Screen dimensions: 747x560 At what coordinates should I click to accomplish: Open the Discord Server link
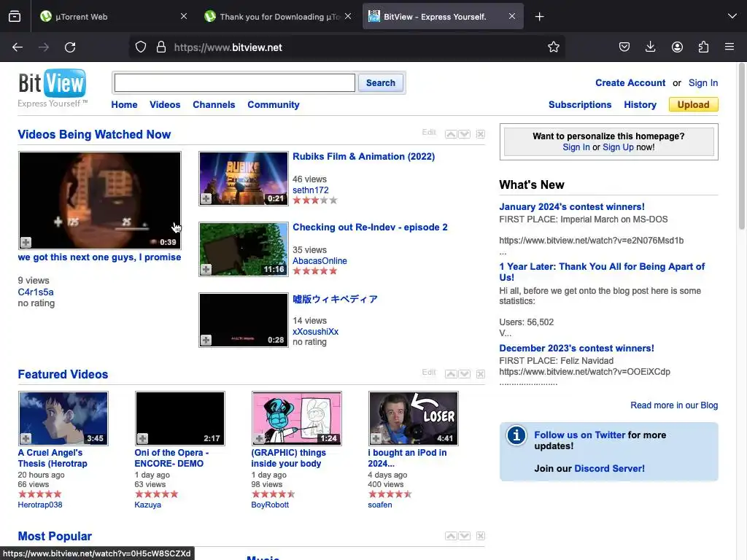point(609,469)
